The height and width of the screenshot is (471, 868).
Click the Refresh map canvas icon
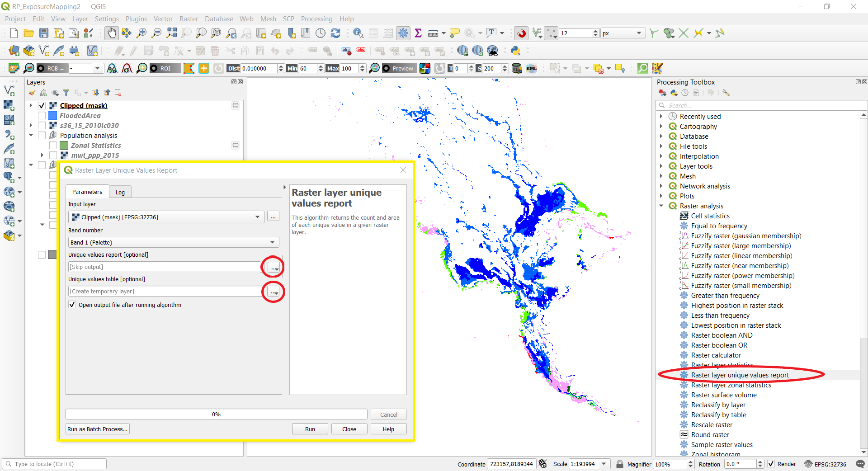click(x=335, y=33)
